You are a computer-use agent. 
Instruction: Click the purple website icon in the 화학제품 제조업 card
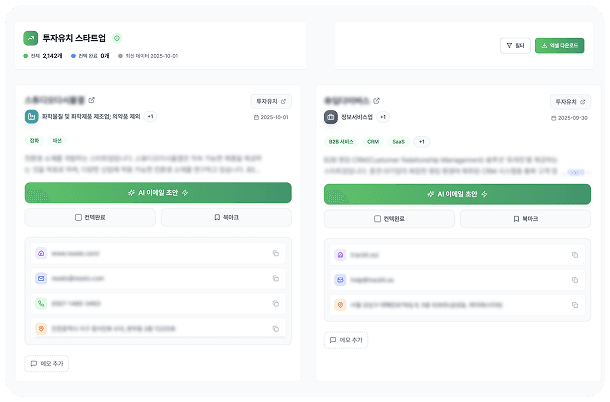pos(41,253)
